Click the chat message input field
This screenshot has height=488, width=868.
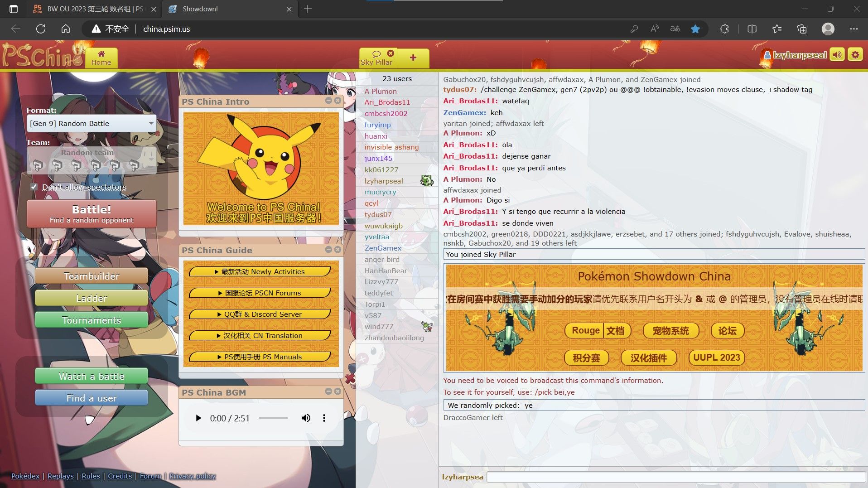(x=675, y=477)
